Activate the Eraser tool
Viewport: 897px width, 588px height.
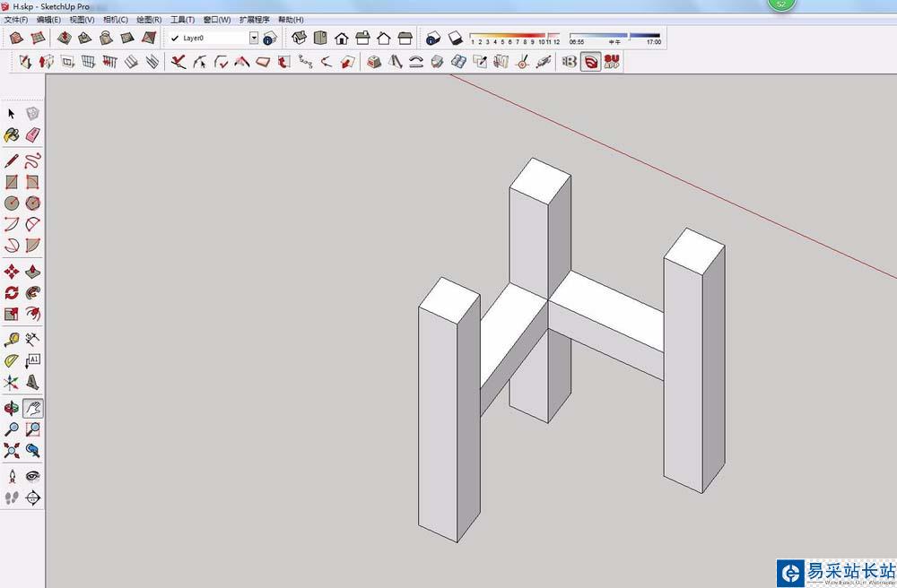click(32, 135)
